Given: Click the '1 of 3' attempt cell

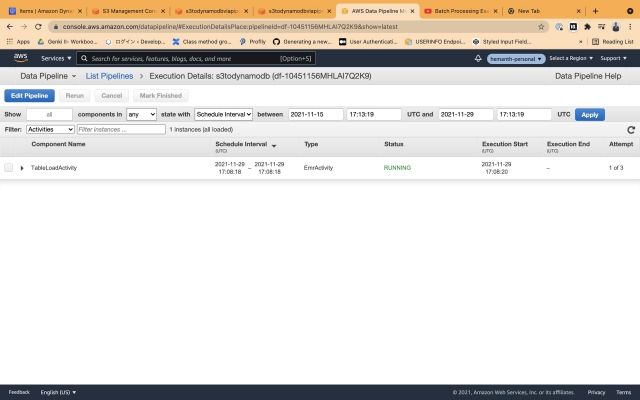Looking at the screenshot, I should (616, 168).
